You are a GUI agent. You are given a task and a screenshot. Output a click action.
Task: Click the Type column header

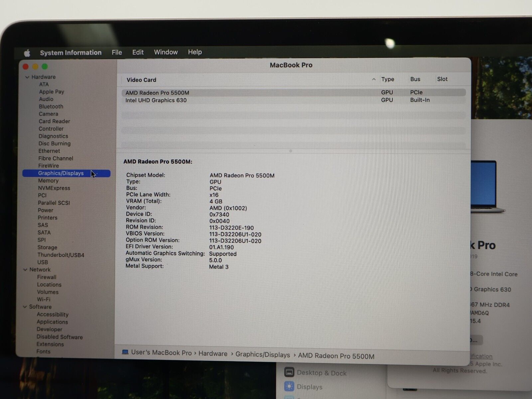(x=388, y=79)
